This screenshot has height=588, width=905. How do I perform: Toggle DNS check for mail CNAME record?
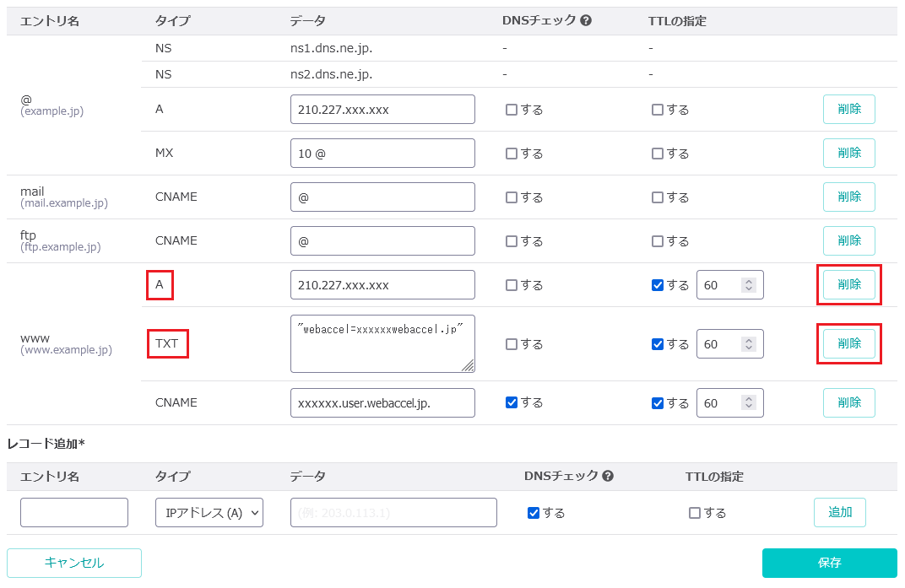click(x=512, y=197)
